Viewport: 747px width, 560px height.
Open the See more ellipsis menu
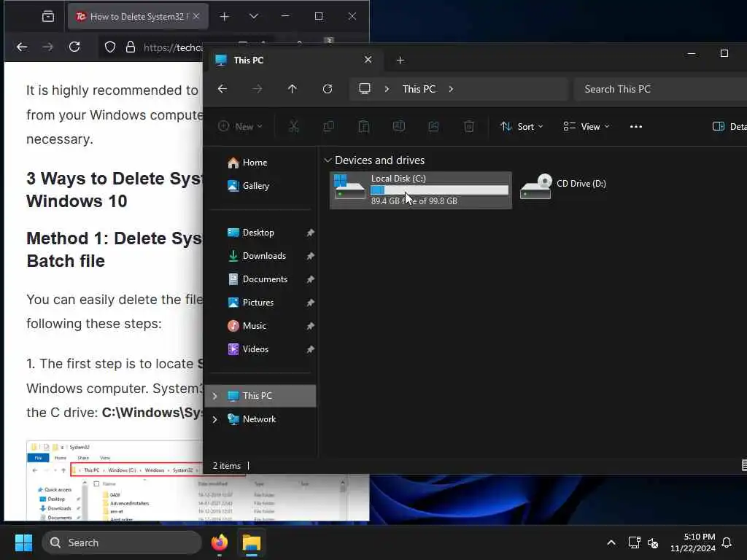pyautogui.click(x=636, y=126)
